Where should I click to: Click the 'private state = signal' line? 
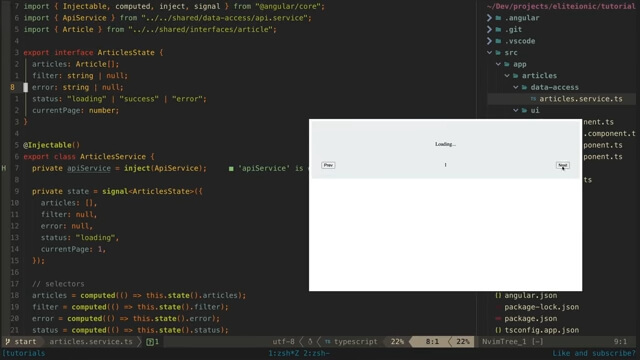coord(117,191)
